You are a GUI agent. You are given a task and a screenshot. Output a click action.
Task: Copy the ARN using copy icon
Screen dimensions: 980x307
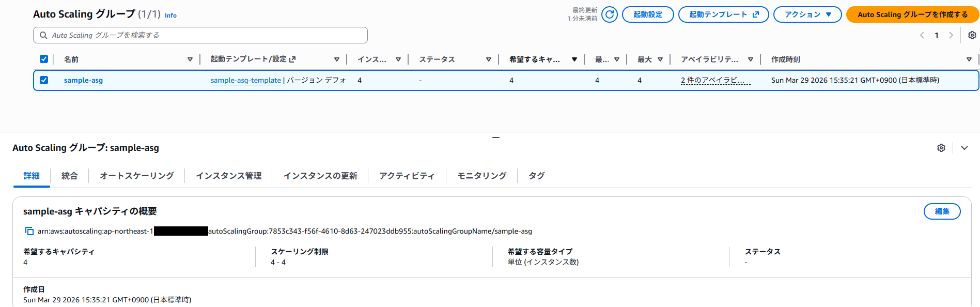[x=29, y=231]
